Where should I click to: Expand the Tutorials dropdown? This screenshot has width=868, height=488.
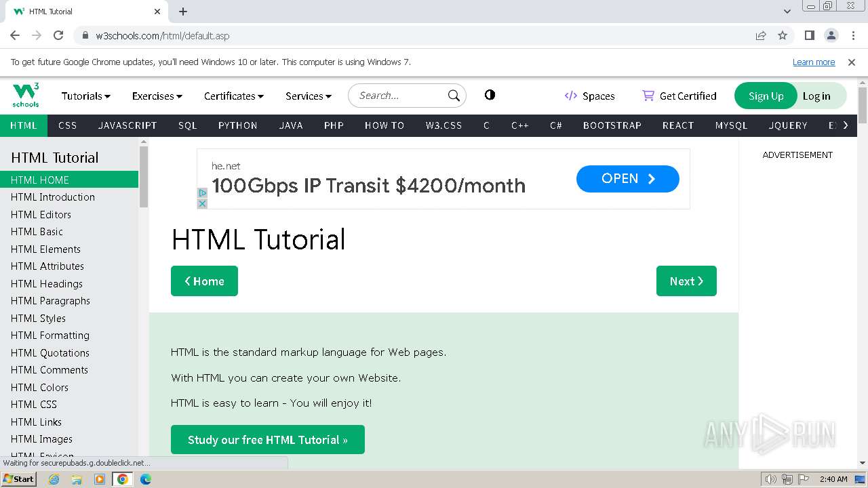tap(86, 96)
